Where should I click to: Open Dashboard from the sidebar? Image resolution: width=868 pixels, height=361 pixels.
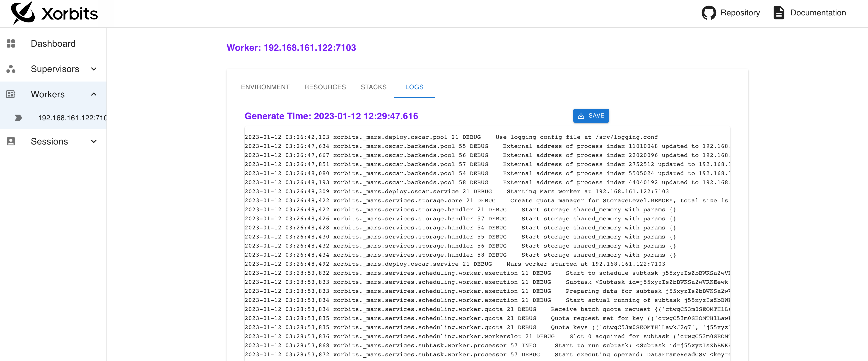click(x=53, y=43)
